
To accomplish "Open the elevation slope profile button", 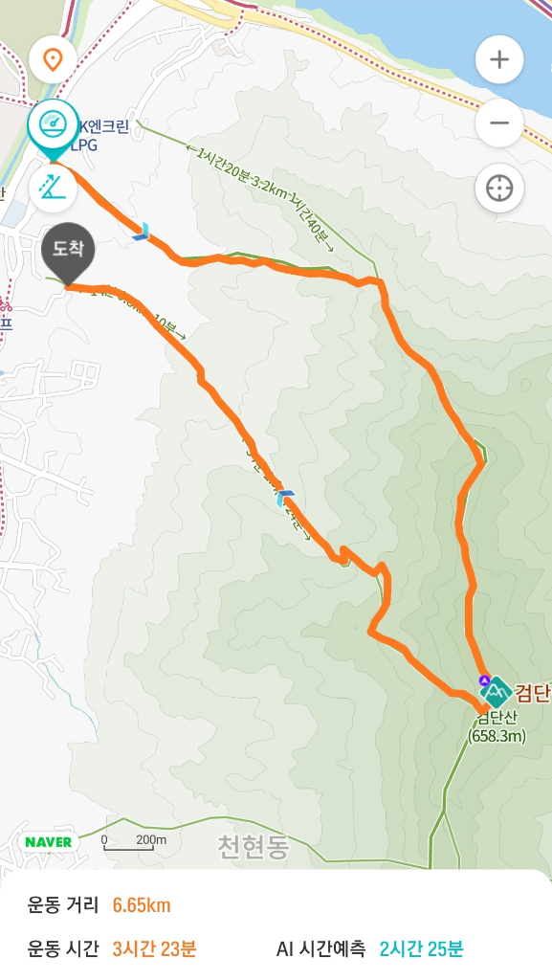I will pos(53,188).
